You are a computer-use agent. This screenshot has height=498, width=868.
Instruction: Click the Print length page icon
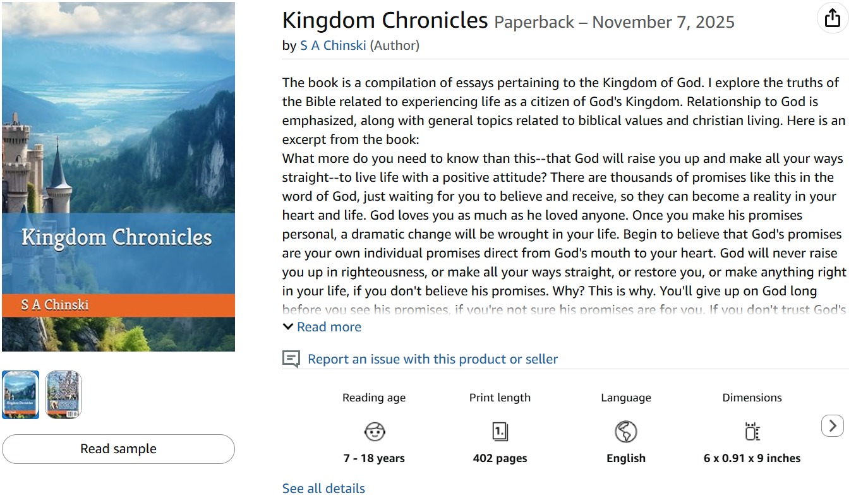(500, 432)
